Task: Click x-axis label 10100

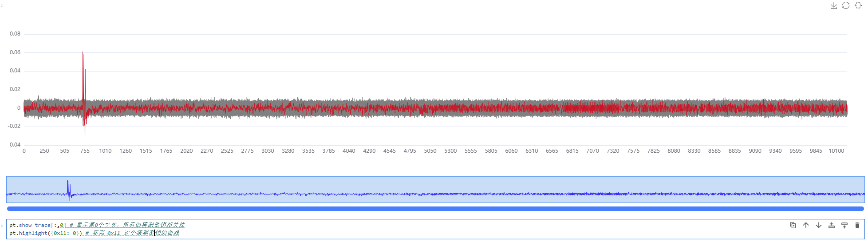Action: [x=836, y=151]
